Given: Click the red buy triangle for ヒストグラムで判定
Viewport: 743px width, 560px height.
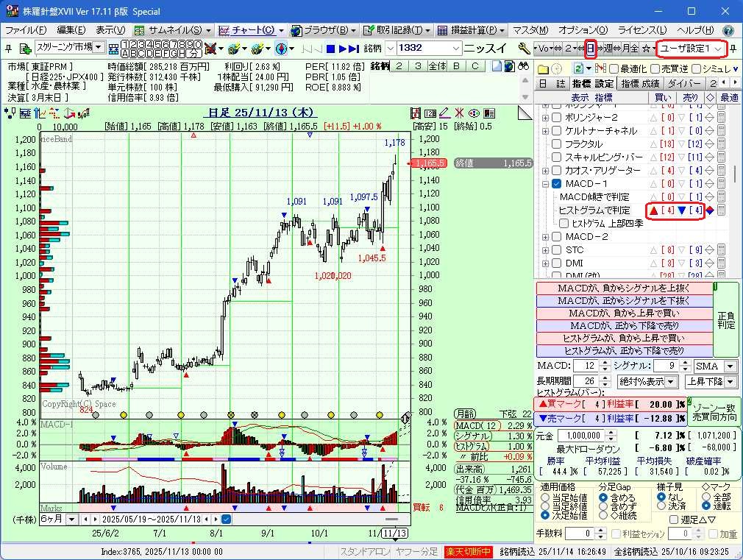Looking at the screenshot, I should (x=653, y=210).
